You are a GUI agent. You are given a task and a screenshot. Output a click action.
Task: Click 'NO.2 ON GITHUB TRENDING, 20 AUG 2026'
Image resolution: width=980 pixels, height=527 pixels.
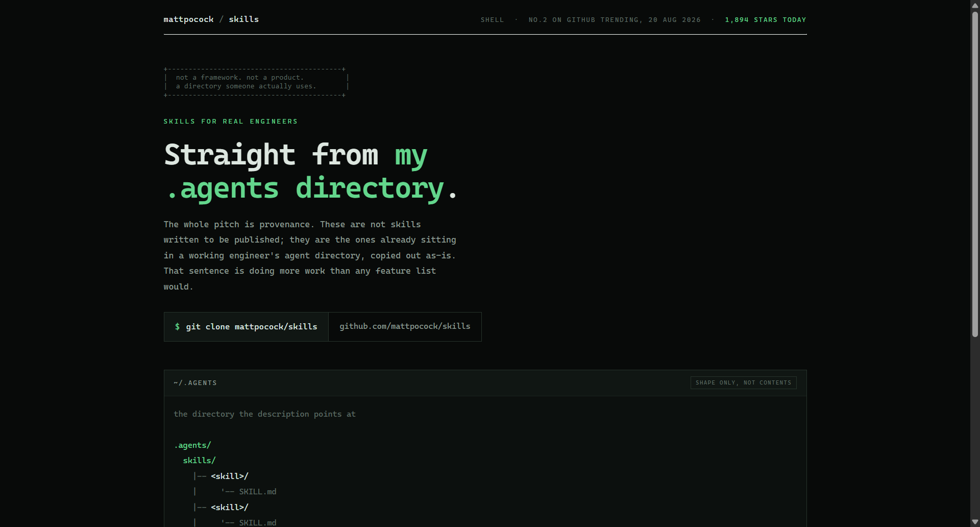(x=615, y=20)
